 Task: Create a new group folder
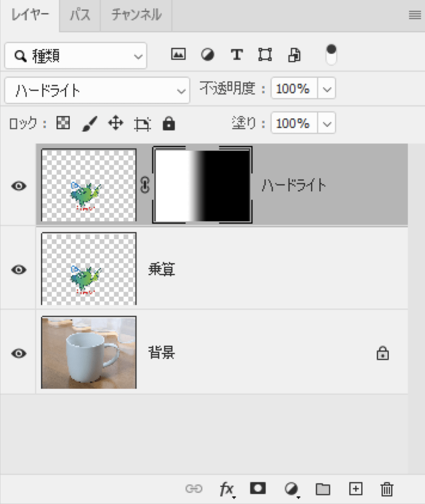point(323,489)
